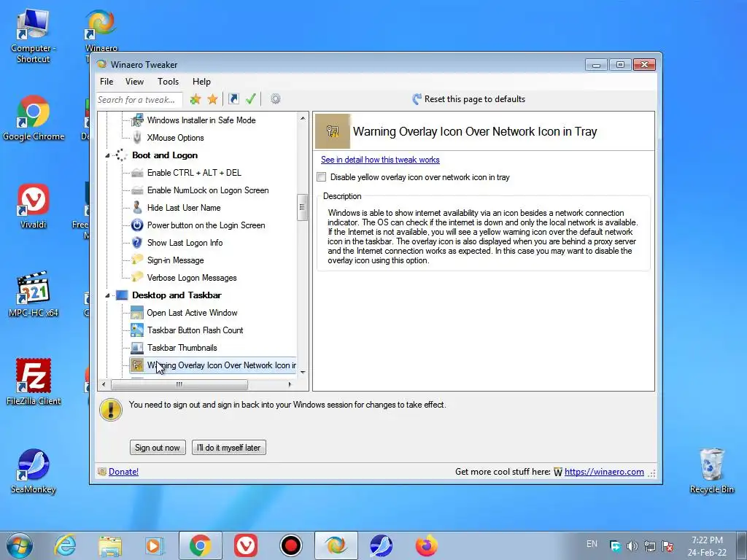747x560 pixels.
Task: Click the tree scroll left arrow
Action: pos(104,384)
